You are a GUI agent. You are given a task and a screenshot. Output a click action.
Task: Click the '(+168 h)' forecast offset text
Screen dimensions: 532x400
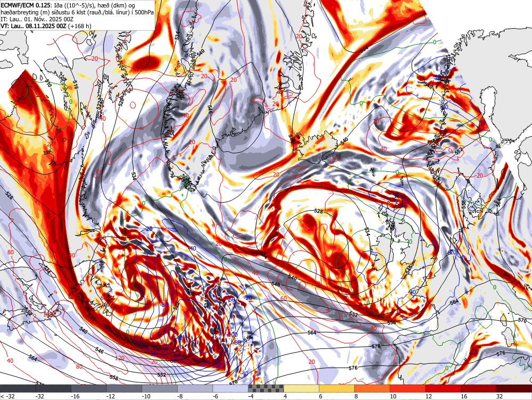coord(80,26)
